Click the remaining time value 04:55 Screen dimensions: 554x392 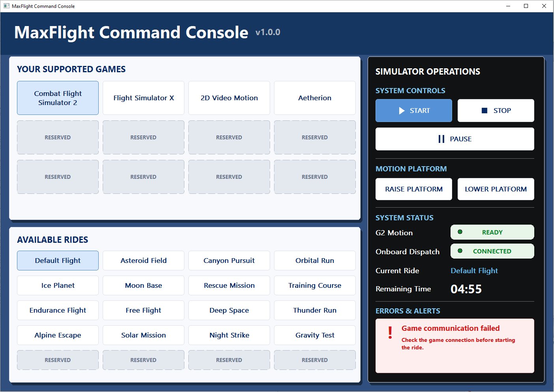pyautogui.click(x=466, y=289)
